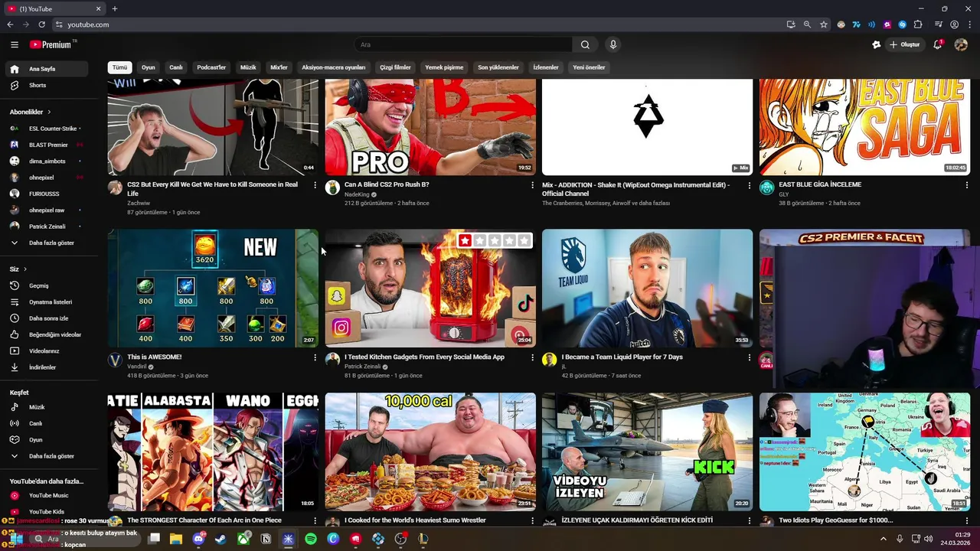The width and height of the screenshot is (980, 551).
Task: Expand the Siz section
Action: [x=18, y=269]
